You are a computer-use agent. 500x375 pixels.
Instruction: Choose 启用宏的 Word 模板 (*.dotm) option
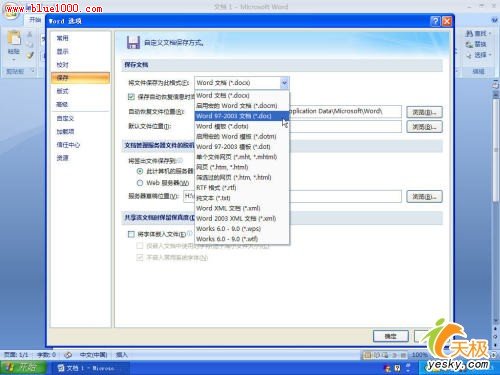[x=242, y=136]
